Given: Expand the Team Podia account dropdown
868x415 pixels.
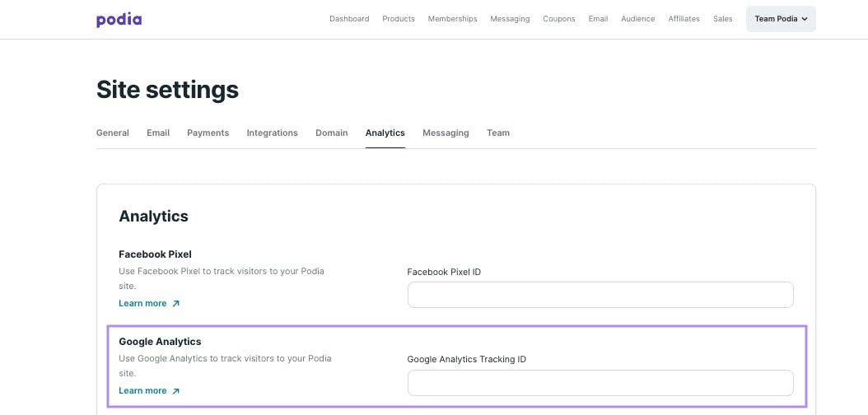Looking at the screenshot, I should (x=781, y=19).
